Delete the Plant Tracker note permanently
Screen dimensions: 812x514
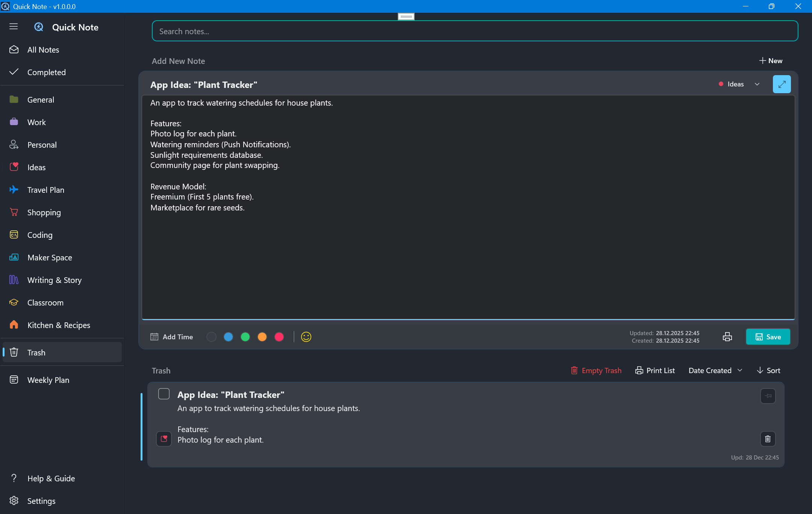768,438
